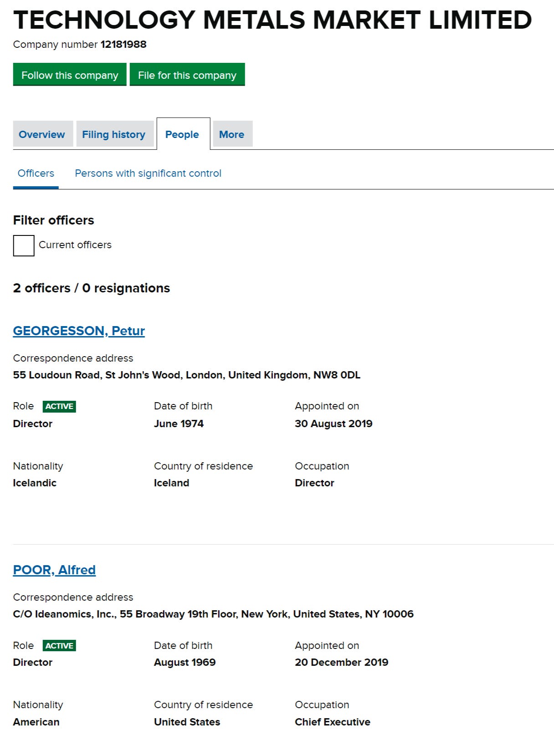Click '2 officers / 0 resignations' text
Image resolution: width=554 pixels, height=756 pixels.
click(x=91, y=288)
